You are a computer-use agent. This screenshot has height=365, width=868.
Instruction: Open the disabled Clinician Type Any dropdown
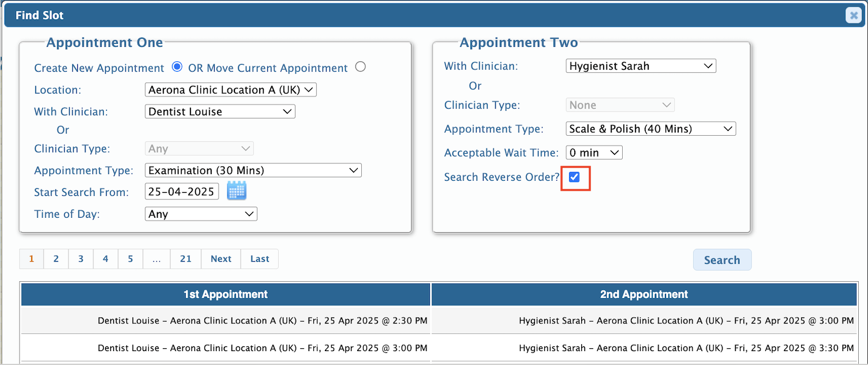(199, 148)
